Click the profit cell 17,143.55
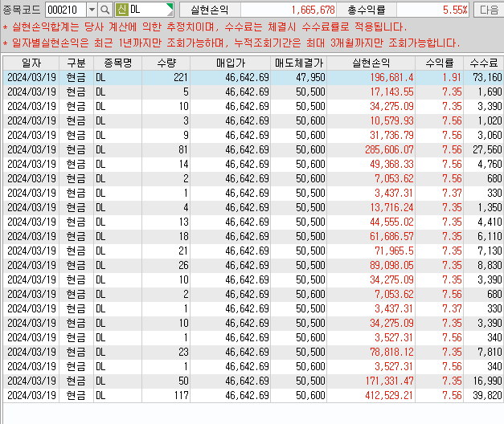Viewport: 504px width, 424px height. point(371,92)
